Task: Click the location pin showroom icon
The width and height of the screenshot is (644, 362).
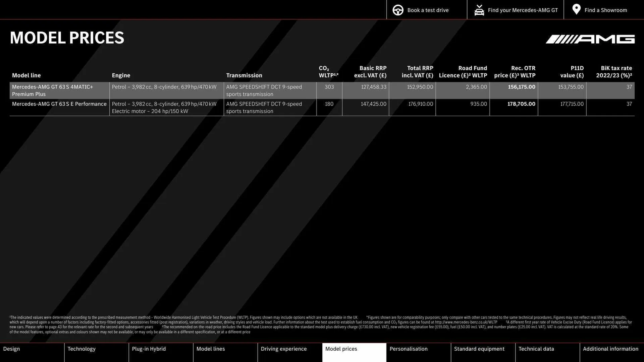Action: coord(576,10)
